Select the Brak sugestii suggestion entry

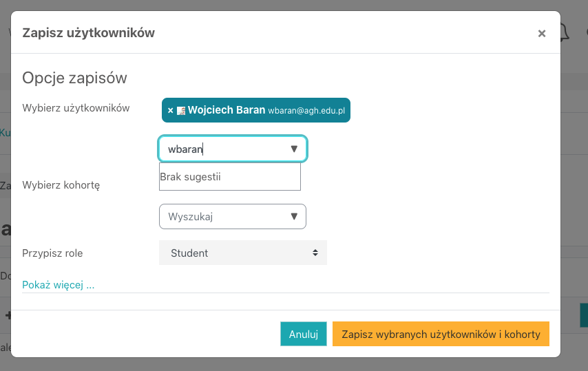click(230, 176)
